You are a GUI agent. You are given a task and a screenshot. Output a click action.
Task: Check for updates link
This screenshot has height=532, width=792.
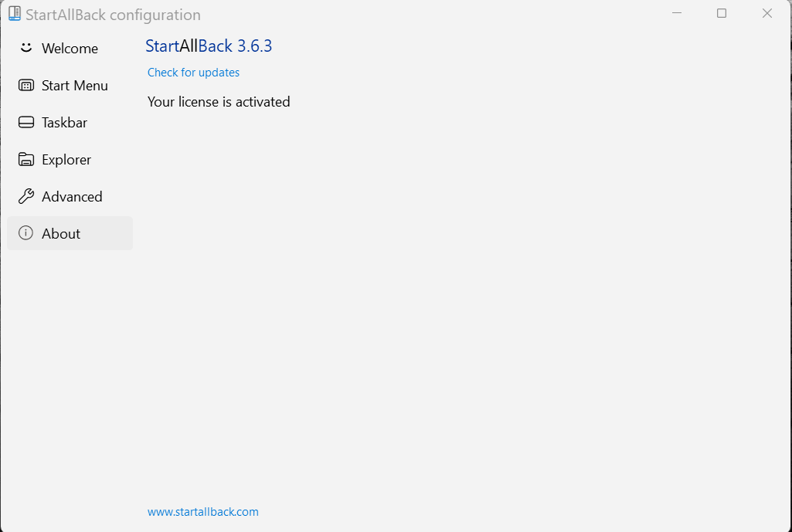193,72
